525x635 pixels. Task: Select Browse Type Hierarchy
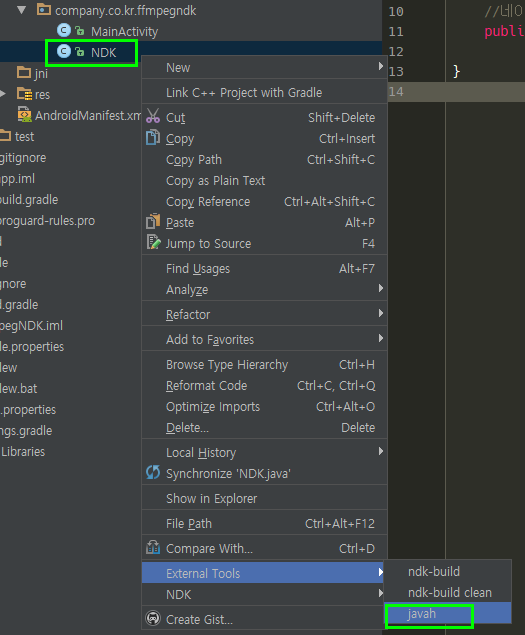tap(264, 364)
